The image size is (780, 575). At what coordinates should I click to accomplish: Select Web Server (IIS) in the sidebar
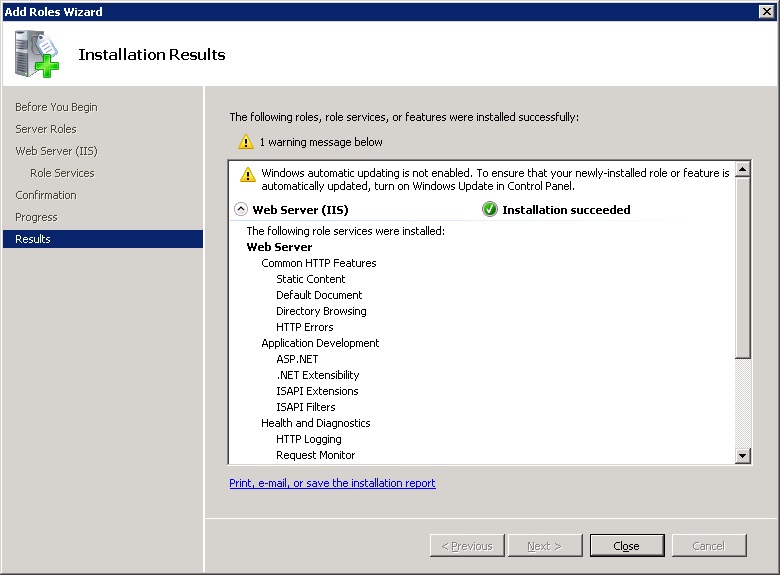[x=56, y=151]
